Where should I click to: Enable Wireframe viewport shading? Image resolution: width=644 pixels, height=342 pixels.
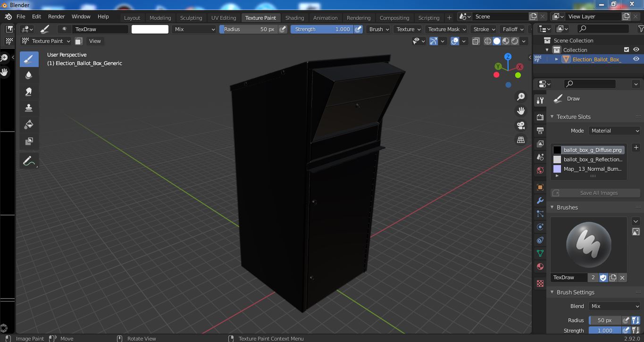tap(488, 41)
